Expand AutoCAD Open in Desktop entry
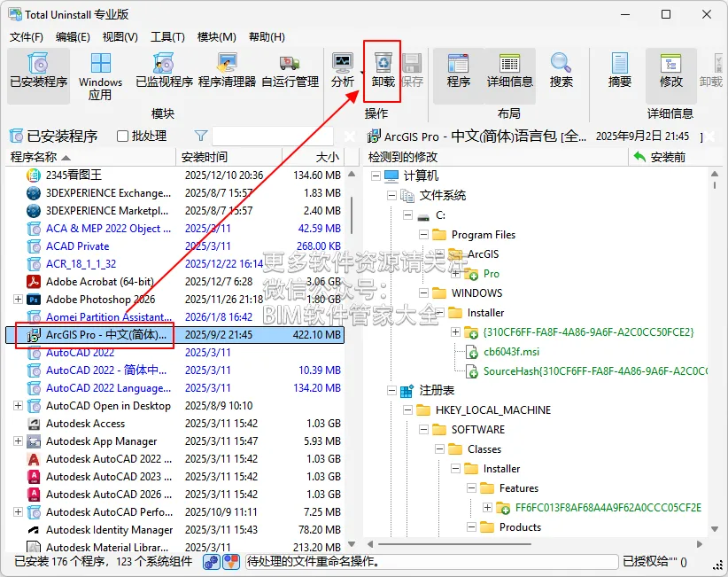This screenshot has height=577, width=728. tap(18, 406)
